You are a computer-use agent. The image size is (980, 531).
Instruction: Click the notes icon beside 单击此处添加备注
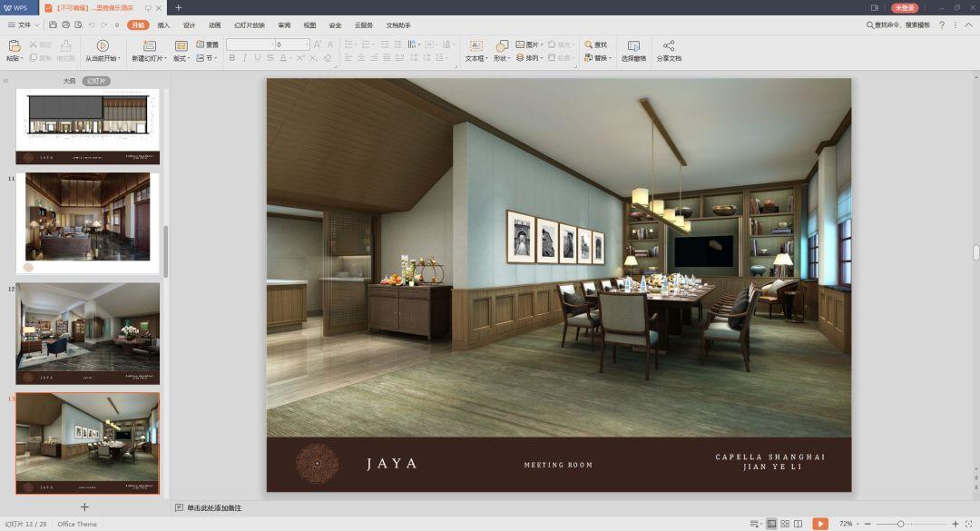[x=180, y=508]
